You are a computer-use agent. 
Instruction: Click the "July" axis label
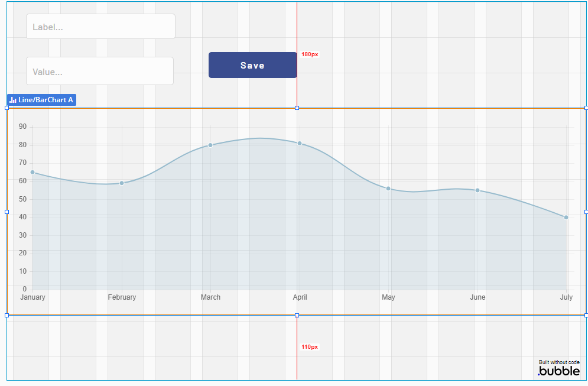tap(566, 297)
